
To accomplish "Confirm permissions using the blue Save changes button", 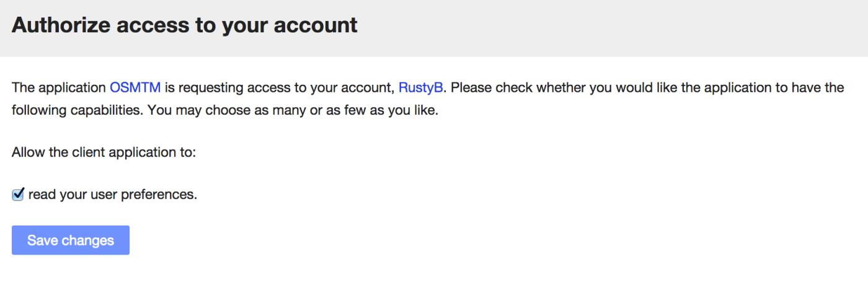I will 71,240.
